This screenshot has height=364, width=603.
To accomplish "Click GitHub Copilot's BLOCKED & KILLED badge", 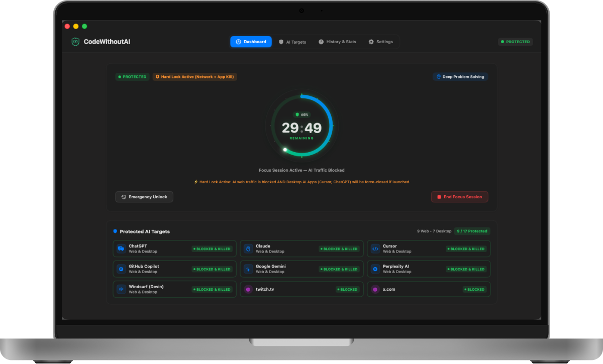I will click(x=212, y=269).
